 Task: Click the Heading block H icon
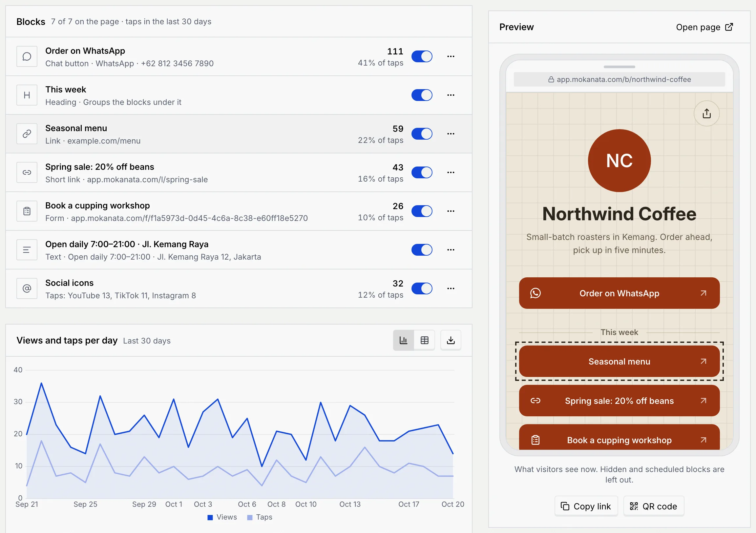click(x=27, y=95)
